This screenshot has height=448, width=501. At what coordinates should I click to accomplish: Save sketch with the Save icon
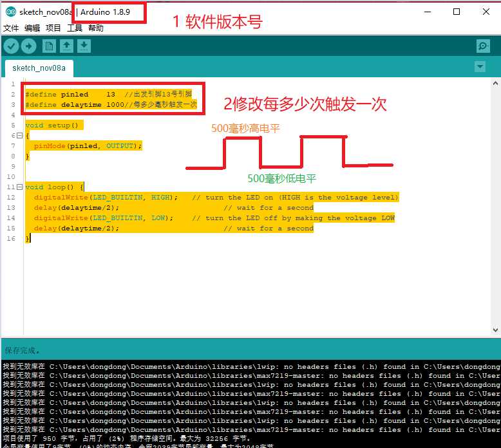(84, 46)
